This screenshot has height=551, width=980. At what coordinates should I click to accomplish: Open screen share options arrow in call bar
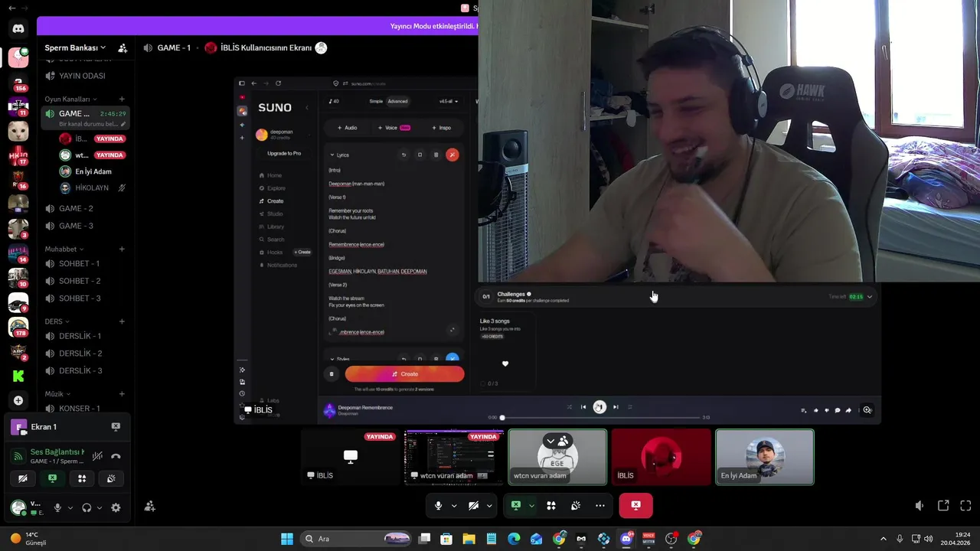[x=531, y=505]
